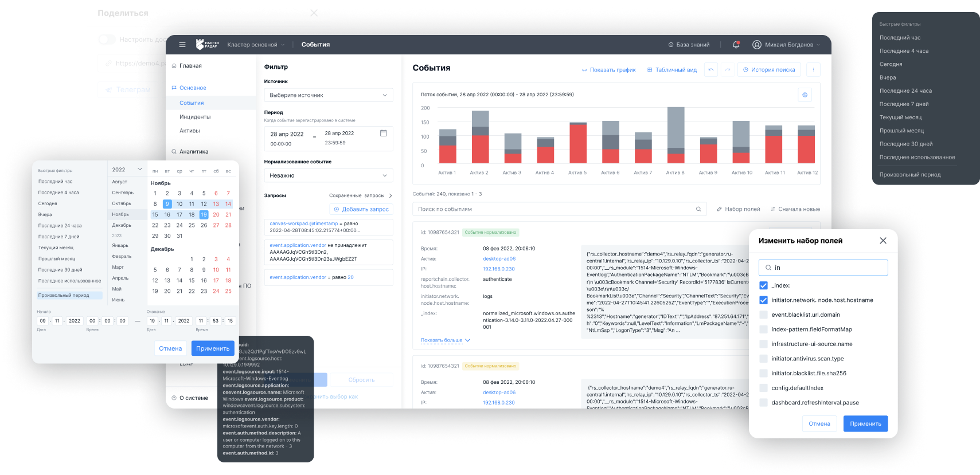Open the three-dot more options menu
Screen dimensions: 980x475
coord(813,70)
